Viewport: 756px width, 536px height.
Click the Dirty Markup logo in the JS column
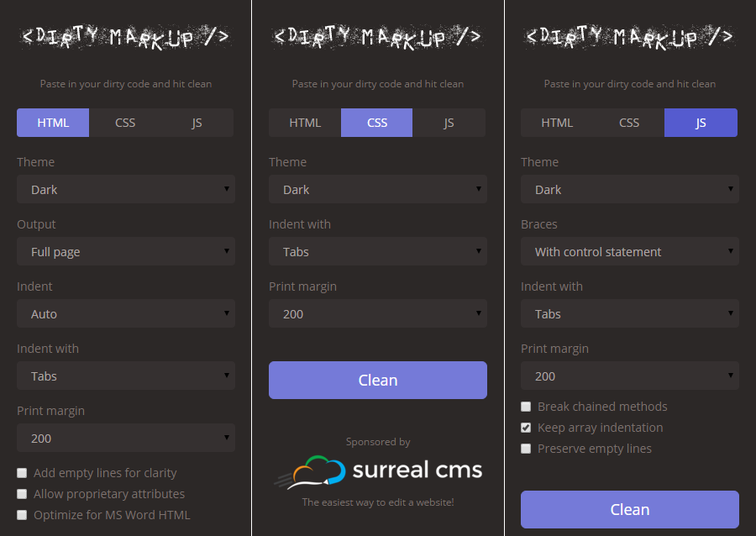629,36
